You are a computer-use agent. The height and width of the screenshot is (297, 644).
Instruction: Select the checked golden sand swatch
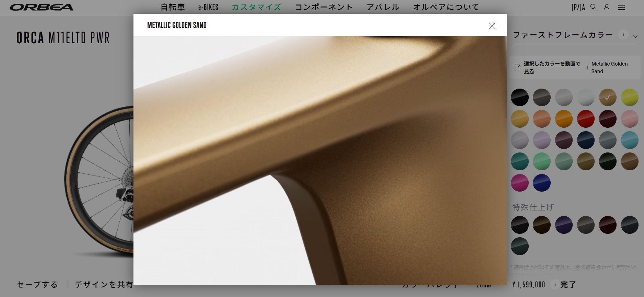point(608,98)
